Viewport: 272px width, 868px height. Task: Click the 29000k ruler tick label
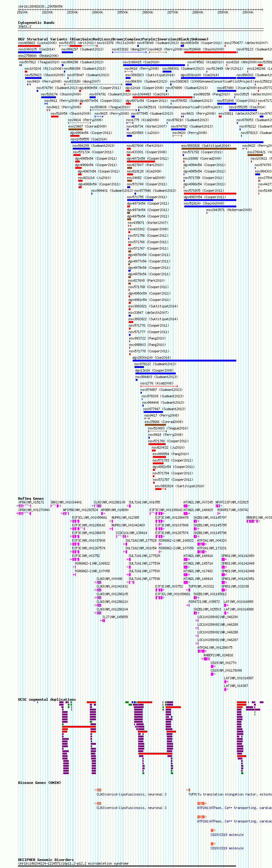[x=248, y=13]
